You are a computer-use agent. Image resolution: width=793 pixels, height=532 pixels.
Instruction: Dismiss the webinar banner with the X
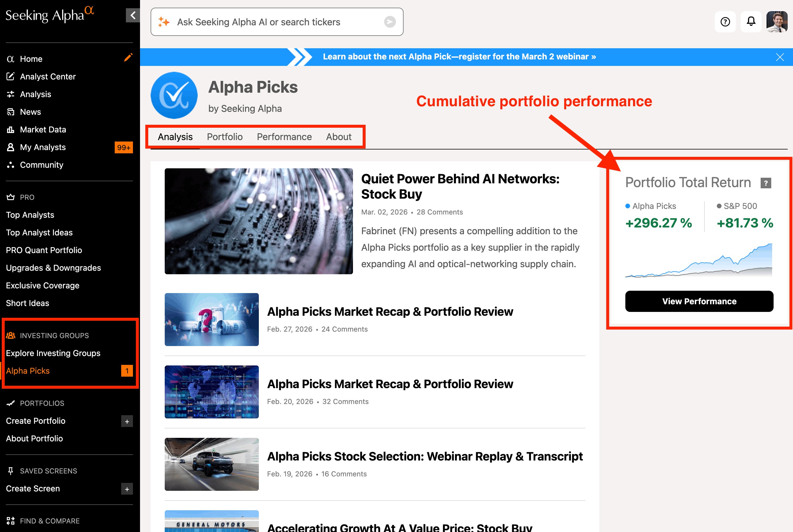tap(780, 57)
